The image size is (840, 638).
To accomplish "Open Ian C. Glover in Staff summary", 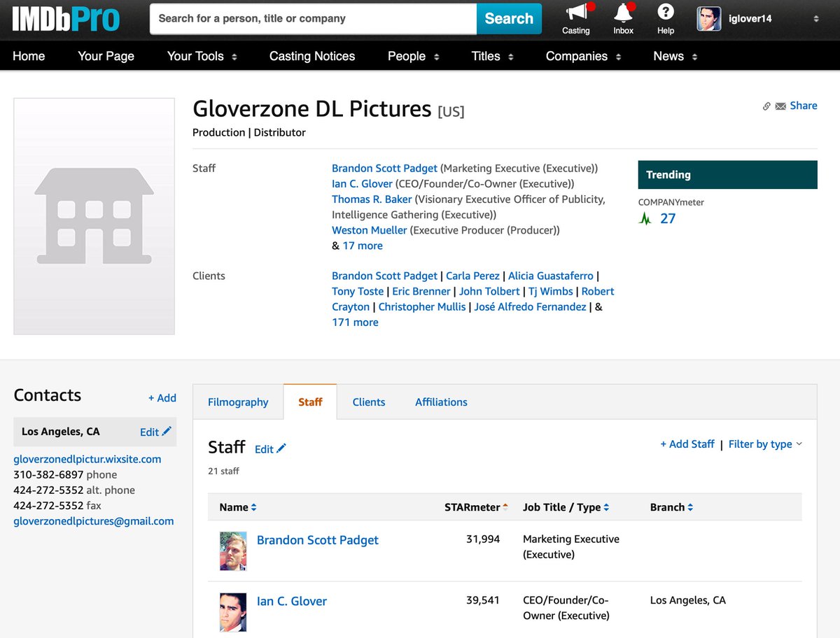I will (362, 184).
